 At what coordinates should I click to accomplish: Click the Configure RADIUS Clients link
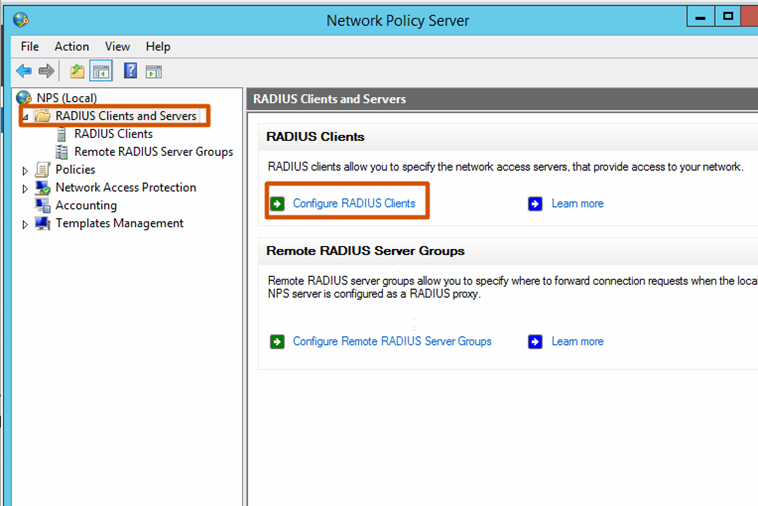point(353,204)
